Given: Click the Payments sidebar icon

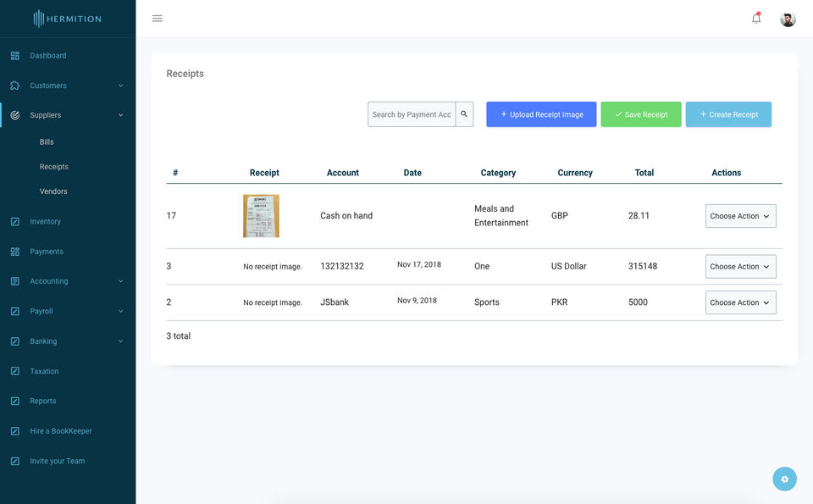Looking at the screenshot, I should (15, 252).
